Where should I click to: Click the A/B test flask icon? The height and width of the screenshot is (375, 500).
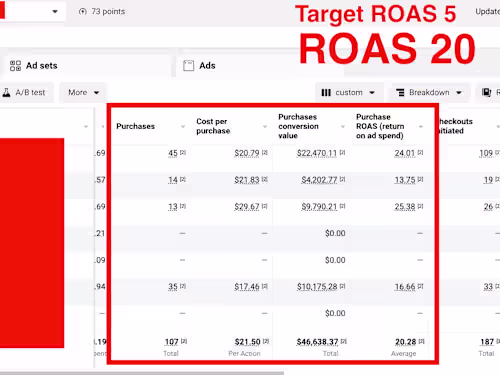tap(6, 92)
